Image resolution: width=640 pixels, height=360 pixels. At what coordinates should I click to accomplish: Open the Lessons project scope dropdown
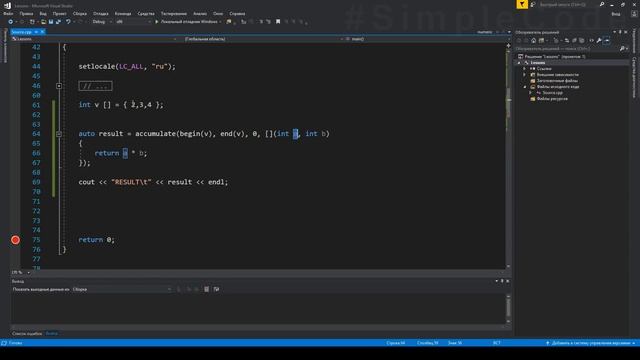coord(94,39)
